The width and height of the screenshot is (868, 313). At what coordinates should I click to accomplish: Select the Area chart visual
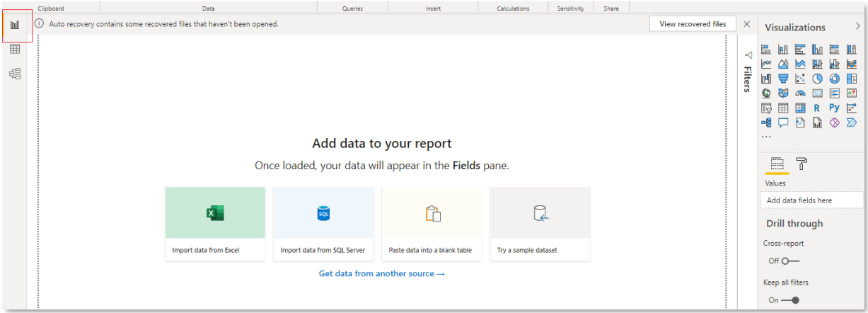783,64
